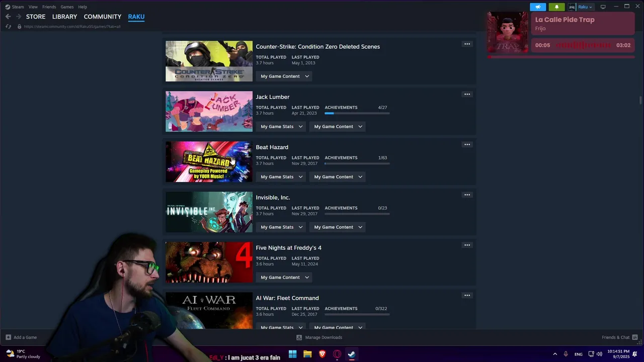Open options menu for Counter-Strike: Condition Zero Deleted Scenes

[x=467, y=44]
